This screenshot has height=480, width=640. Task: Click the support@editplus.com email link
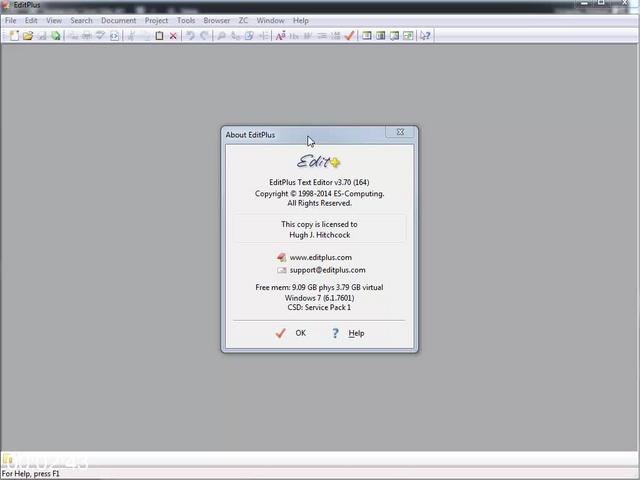click(x=327, y=270)
